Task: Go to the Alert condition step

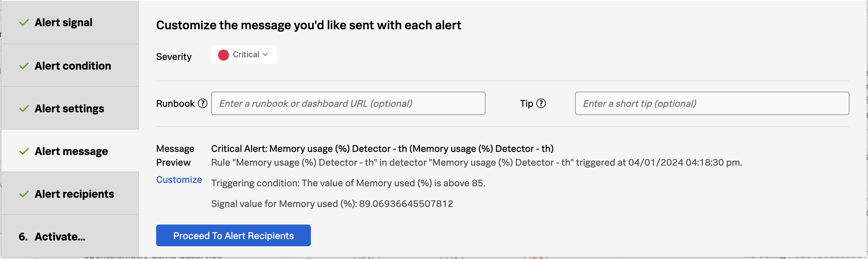Action: tap(73, 66)
